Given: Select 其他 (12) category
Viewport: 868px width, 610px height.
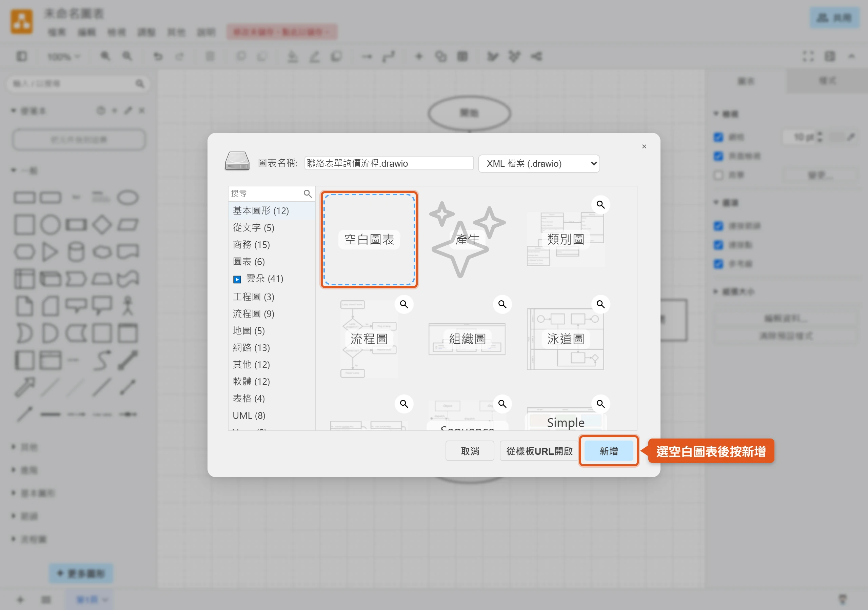Looking at the screenshot, I should click(272, 365).
